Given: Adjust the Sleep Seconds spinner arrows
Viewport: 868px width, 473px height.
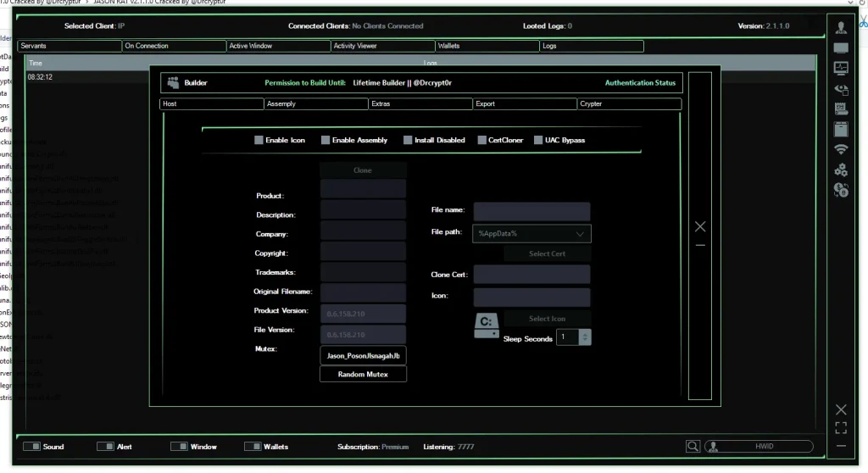Looking at the screenshot, I should [585, 337].
